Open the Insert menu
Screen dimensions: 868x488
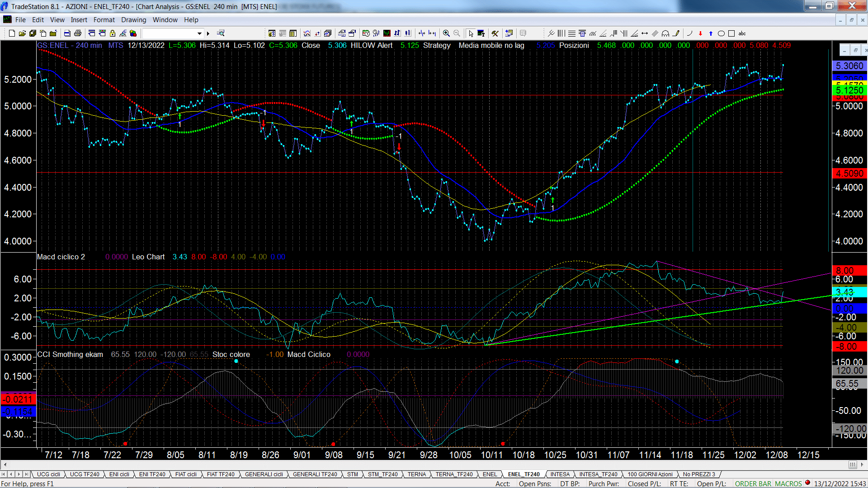click(x=79, y=20)
